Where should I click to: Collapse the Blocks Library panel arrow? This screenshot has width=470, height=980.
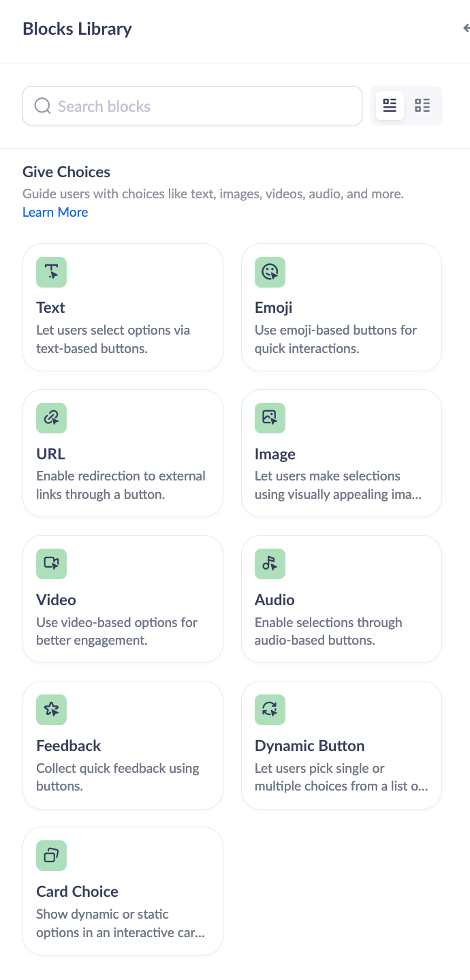coord(466,29)
